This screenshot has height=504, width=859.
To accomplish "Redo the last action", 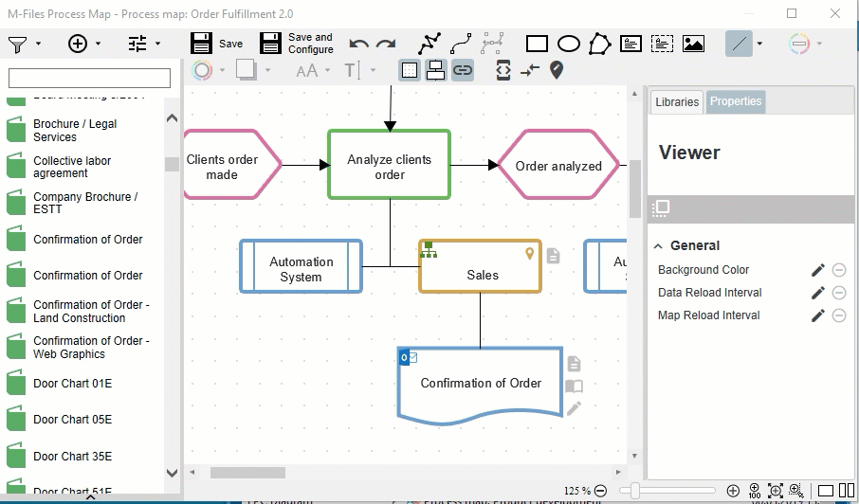I will click(x=386, y=44).
